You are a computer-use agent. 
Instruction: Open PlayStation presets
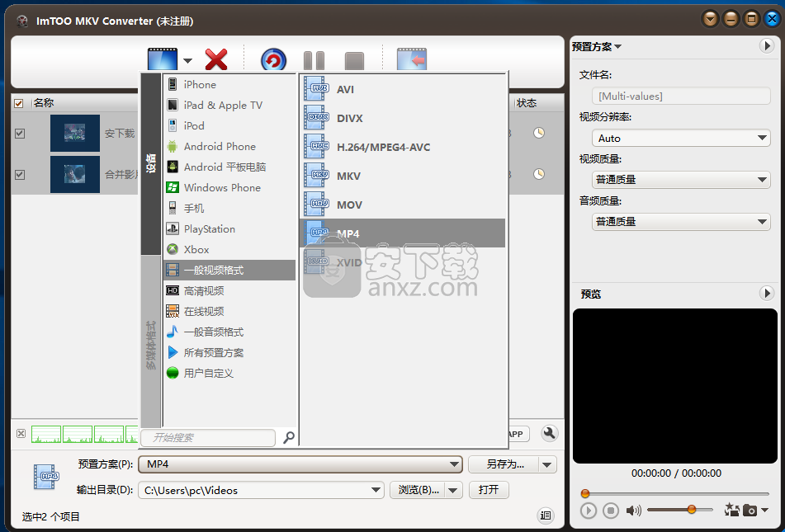[x=229, y=228]
